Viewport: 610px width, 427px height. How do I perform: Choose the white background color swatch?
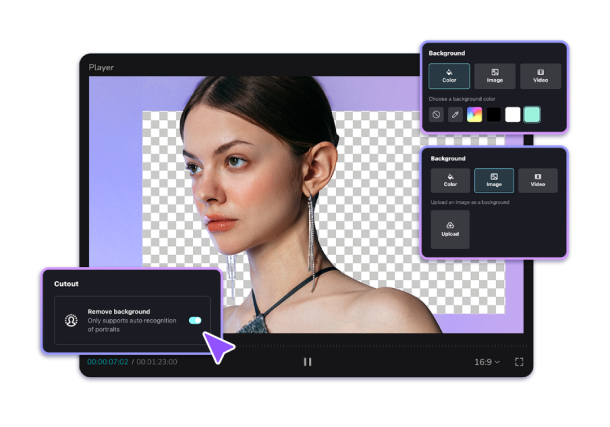point(513,115)
